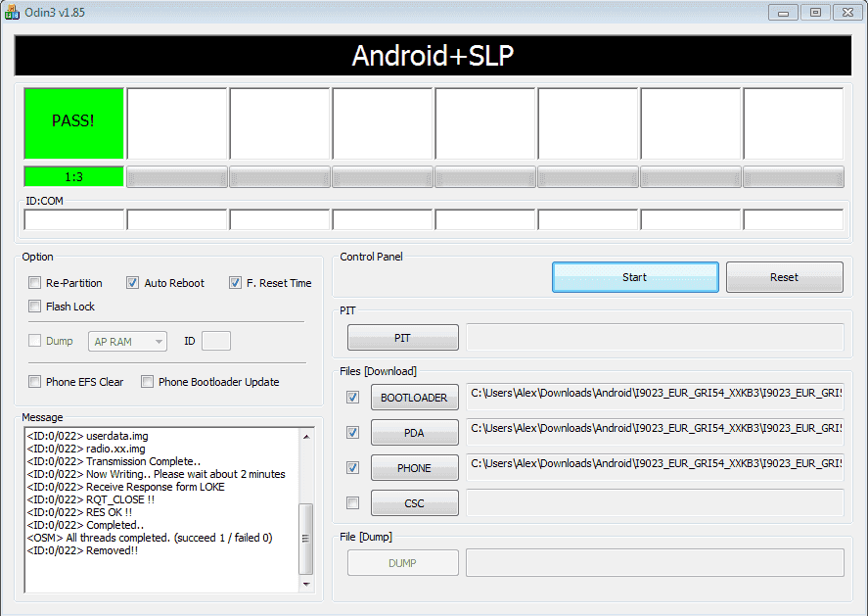Click the File Dump path field
868x616 pixels.
point(655,563)
